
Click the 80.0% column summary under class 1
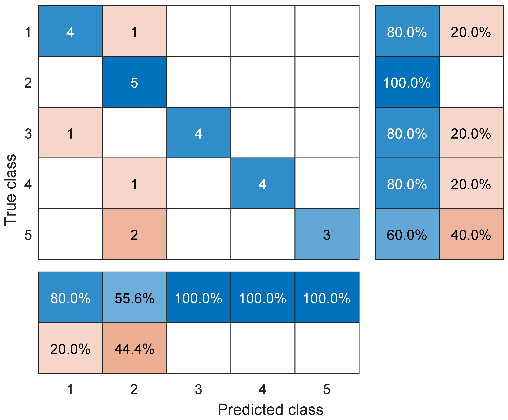click(x=70, y=297)
